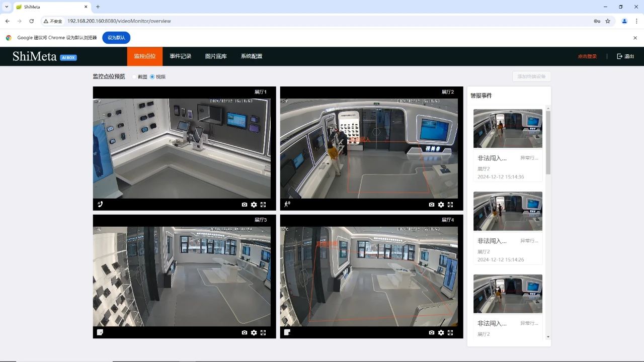Viewport: 644px width, 362px height.
Task: Expand 展厅1 video to fullscreen
Action: (263, 205)
